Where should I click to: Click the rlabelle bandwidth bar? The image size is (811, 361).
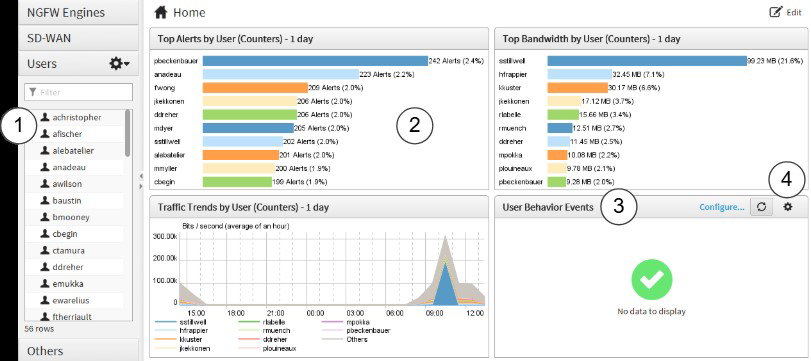pyautogui.click(x=563, y=114)
